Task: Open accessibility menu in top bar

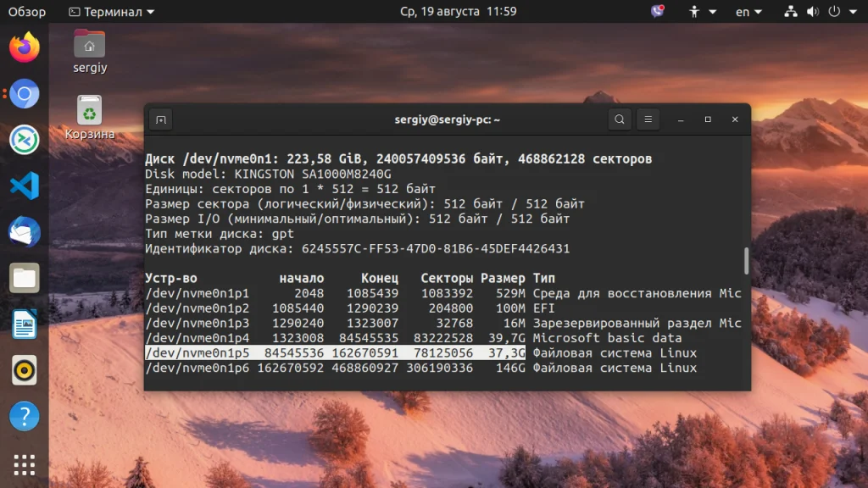Action: [x=701, y=12]
